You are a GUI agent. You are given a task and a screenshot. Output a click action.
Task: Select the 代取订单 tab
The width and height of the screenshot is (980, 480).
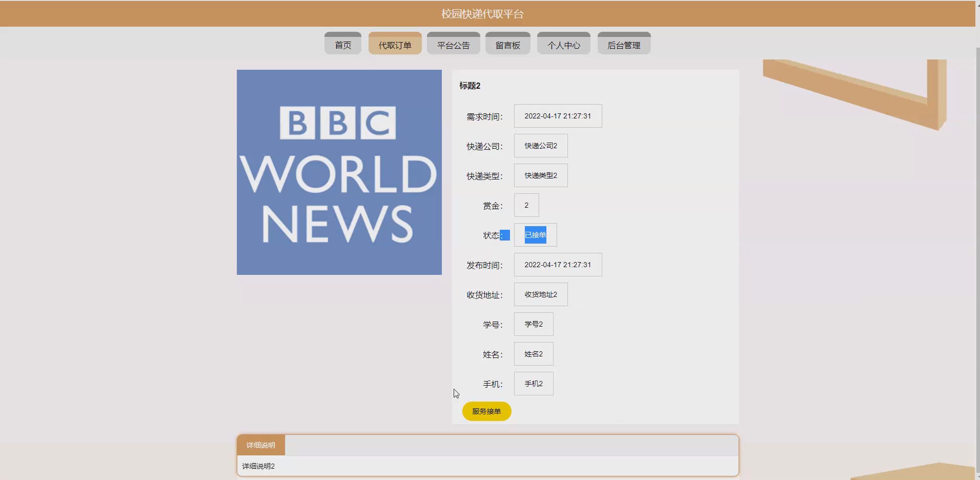[395, 43]
